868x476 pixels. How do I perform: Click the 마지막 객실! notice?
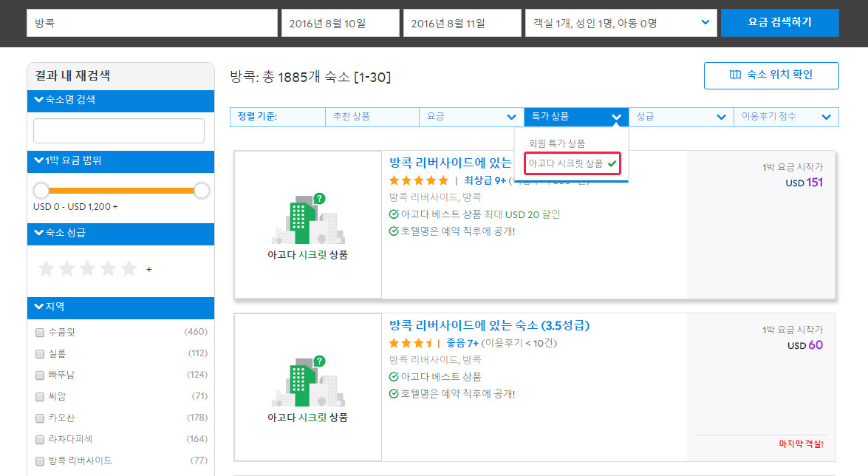point(801,444)
